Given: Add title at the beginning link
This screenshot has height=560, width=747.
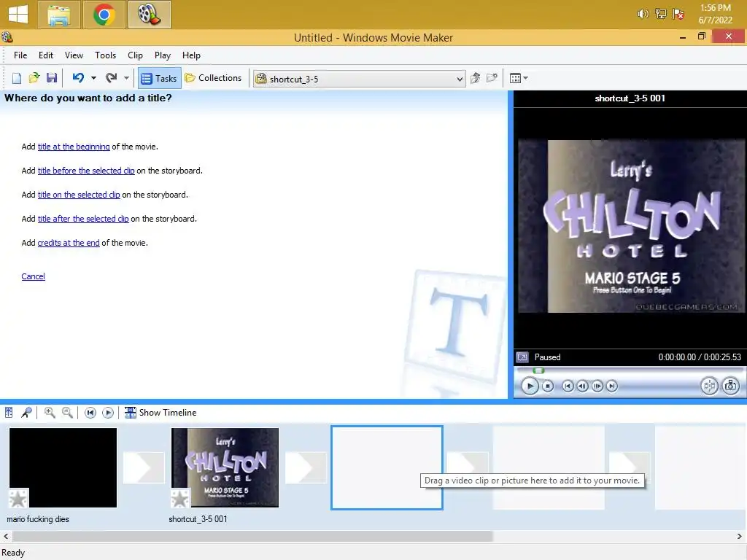Looking at the screenshot, I should click(x=74, y=147).
